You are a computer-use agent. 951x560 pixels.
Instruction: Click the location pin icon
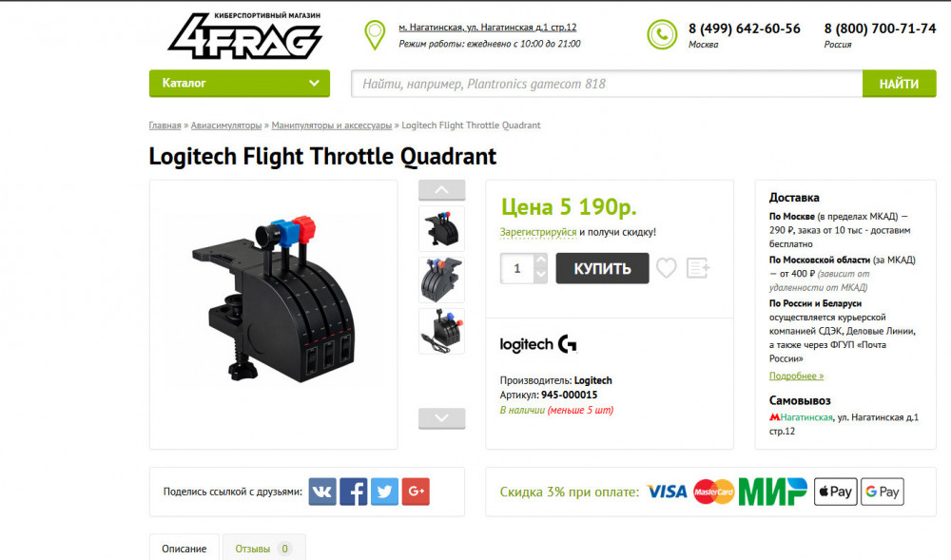[374, 34]
